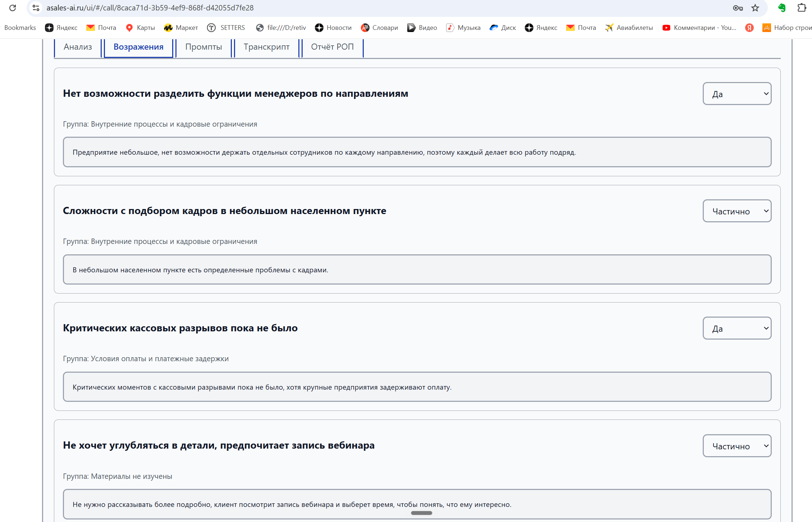
Task: Open Да dropdown for кассовых разрывов
Action: pos(737,328)
